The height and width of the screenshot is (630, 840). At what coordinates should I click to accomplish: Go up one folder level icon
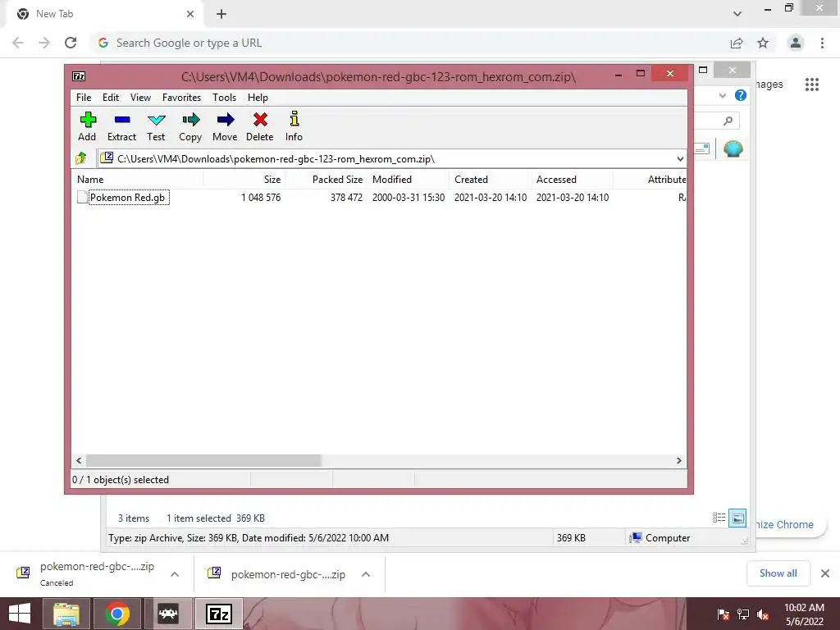(x=81, y=158)
